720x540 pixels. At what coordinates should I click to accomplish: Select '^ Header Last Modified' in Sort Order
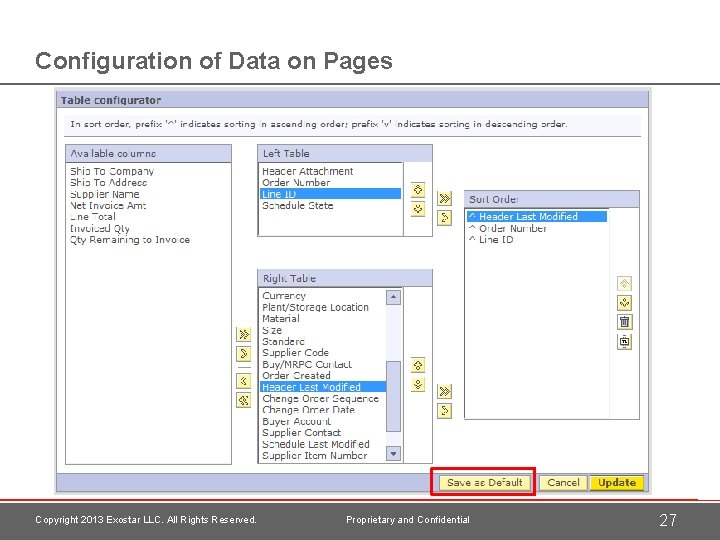(537, 216)
